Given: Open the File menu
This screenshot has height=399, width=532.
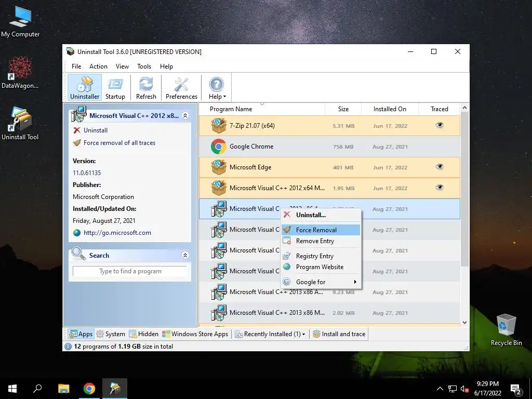Looking at the screenshot, I should (76, 66).
